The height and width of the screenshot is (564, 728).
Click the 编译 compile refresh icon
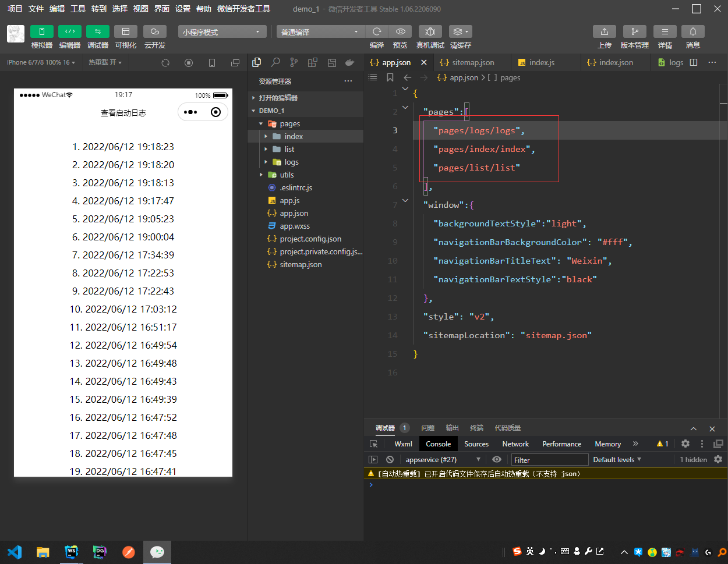click(x=377, y=31)
